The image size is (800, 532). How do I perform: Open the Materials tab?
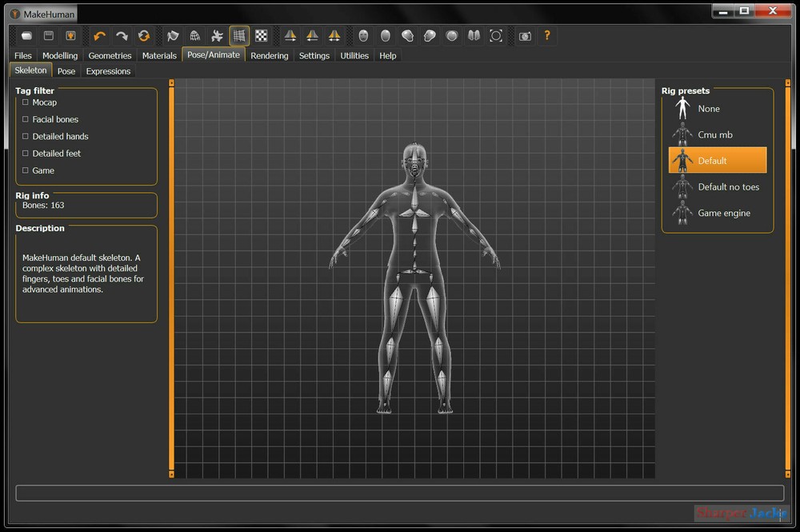point(159,55)
